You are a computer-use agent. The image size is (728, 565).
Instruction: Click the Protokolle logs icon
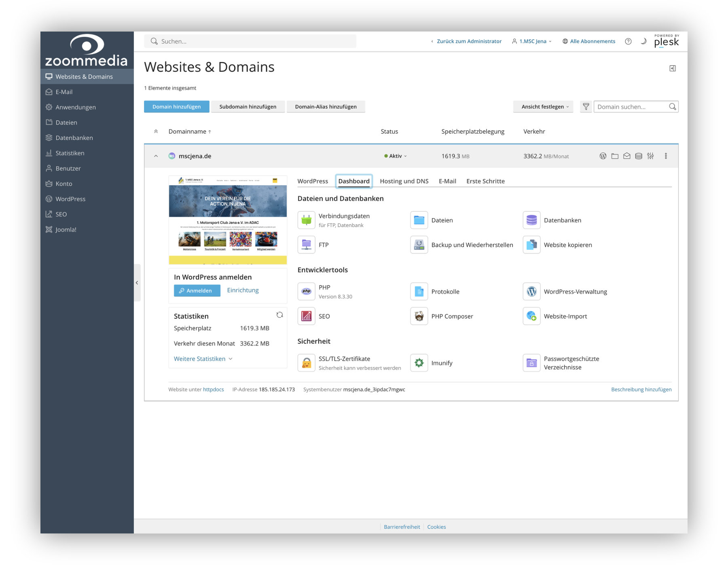[419, 291]
